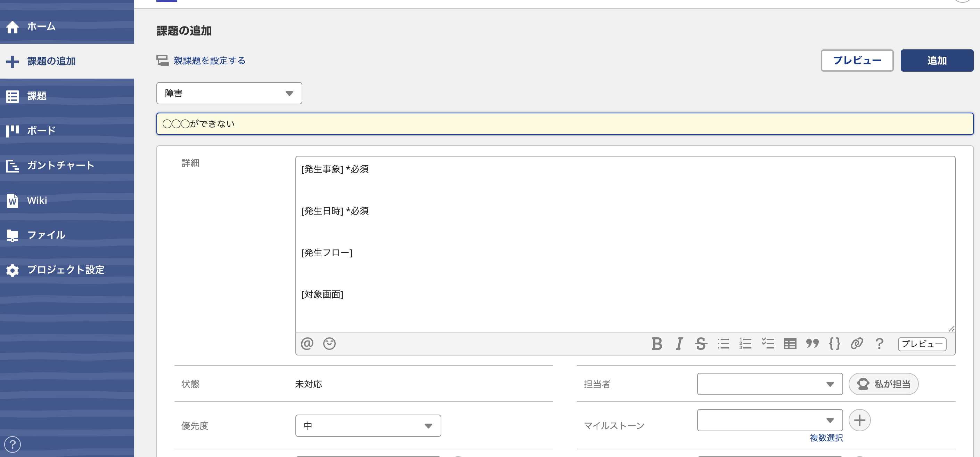
Task: Insert a link with chain icon
Action: (857, 344)
